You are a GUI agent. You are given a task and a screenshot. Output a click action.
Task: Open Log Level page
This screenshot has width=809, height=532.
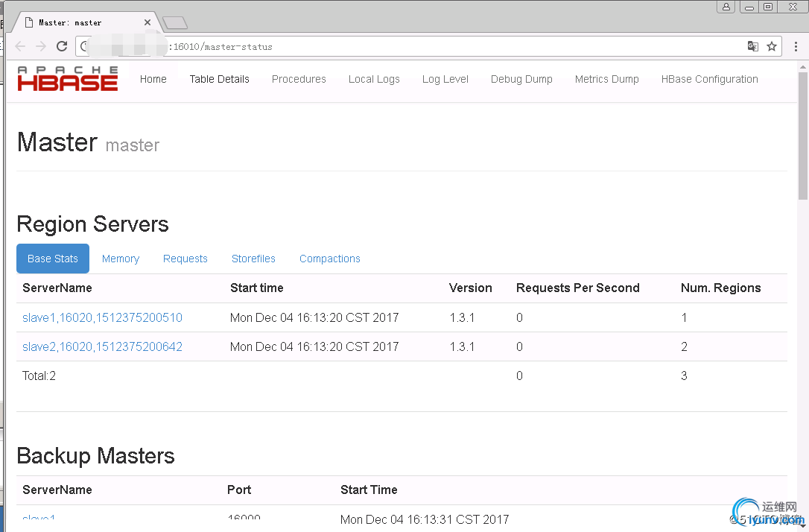click(445, 79)
